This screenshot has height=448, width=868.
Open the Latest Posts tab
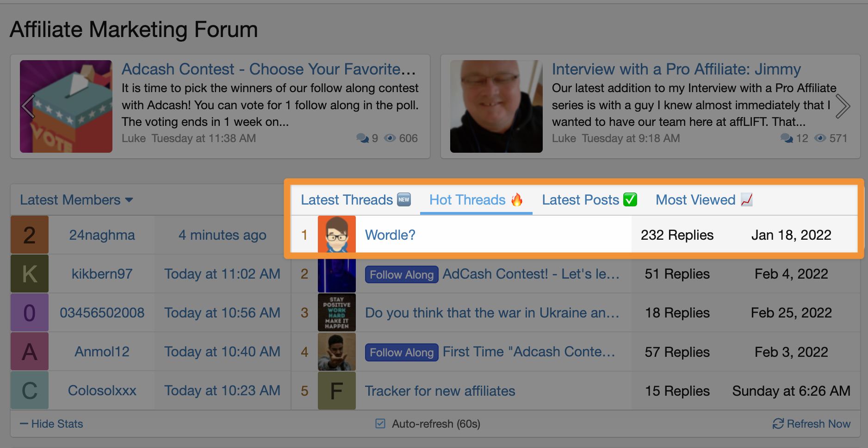tap(589, 200)
